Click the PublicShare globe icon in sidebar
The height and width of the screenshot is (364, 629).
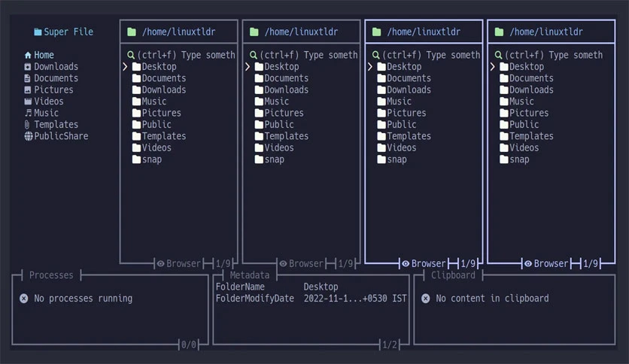tap(29, 136)
